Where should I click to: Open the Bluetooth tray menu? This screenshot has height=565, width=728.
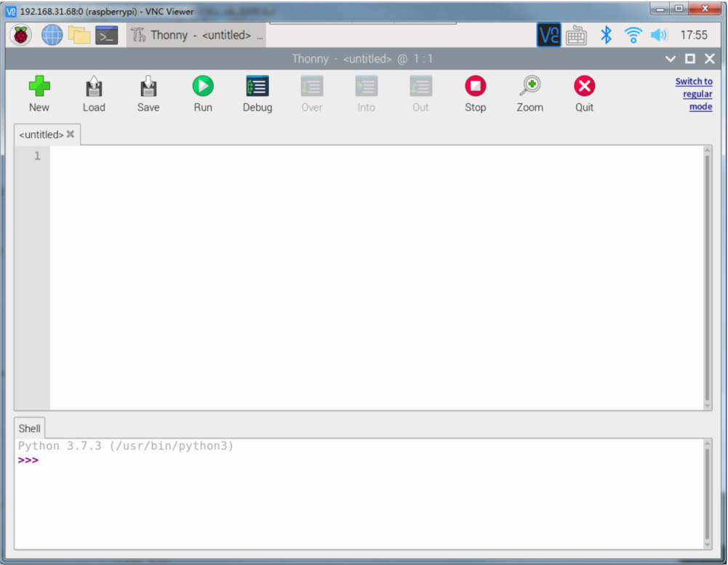[606, 35]
